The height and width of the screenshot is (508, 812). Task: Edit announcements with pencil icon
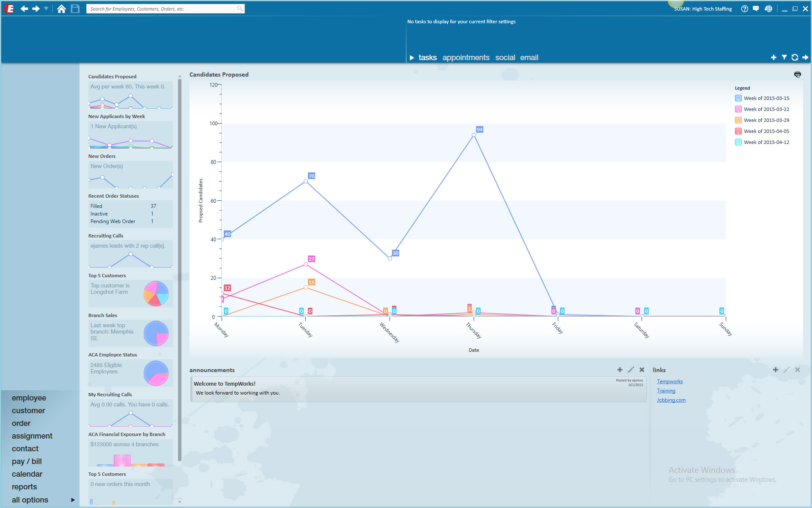pyautogui.click(x=631, y=370)
